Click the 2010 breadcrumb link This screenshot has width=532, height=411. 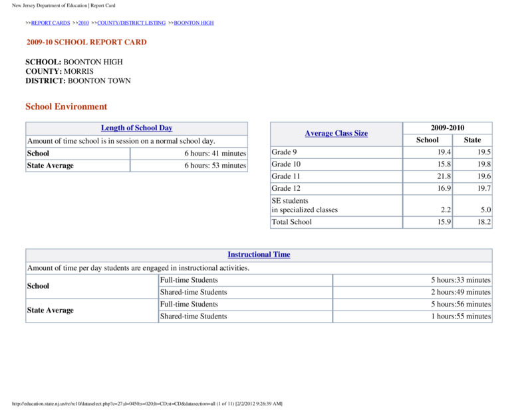pos(84,23)
